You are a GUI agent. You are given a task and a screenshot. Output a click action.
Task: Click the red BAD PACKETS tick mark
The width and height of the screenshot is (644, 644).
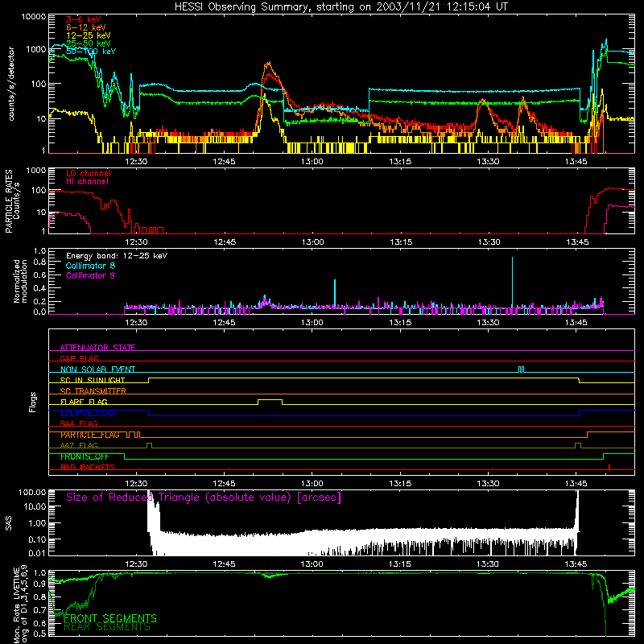tap(609, 467)
